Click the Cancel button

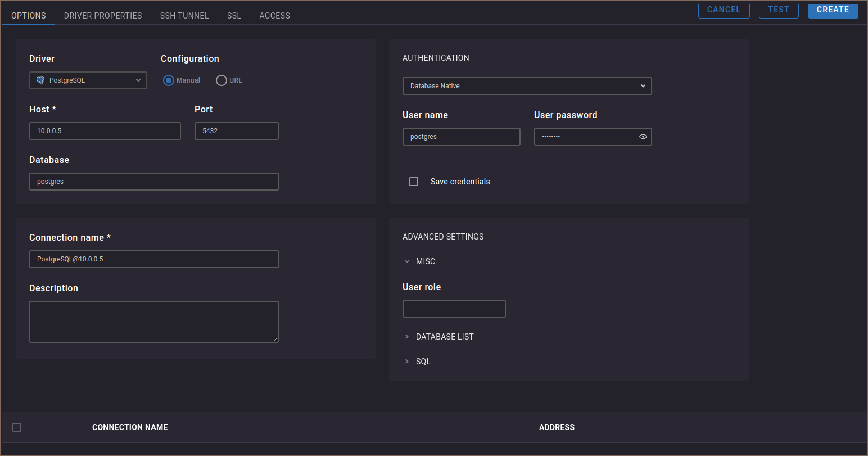pyautogui.click(x=724, y=10)
